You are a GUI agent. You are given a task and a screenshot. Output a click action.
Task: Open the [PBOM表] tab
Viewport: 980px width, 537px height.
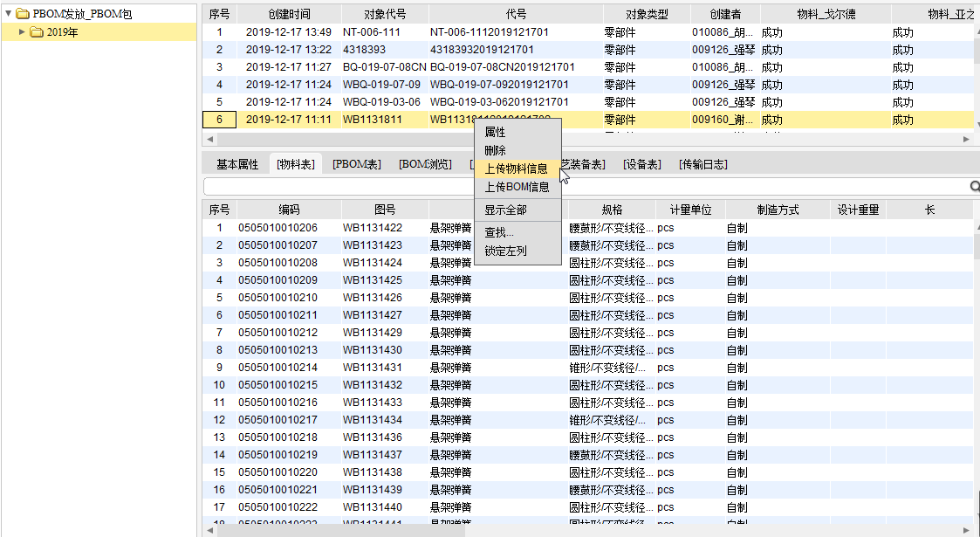point(356,164)
